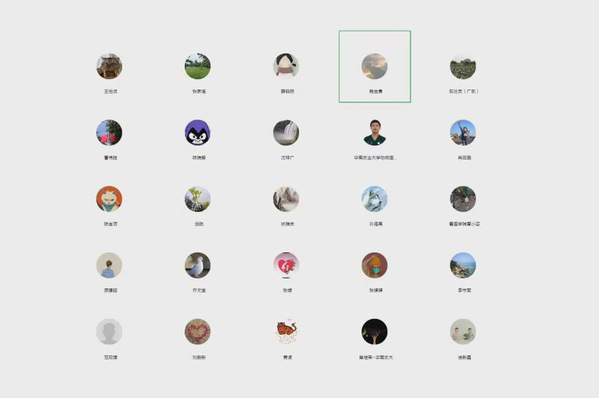Open the coastal seaside landscape avatar
Viewport: 599px width, 398px height.
[x=463, y=265]
